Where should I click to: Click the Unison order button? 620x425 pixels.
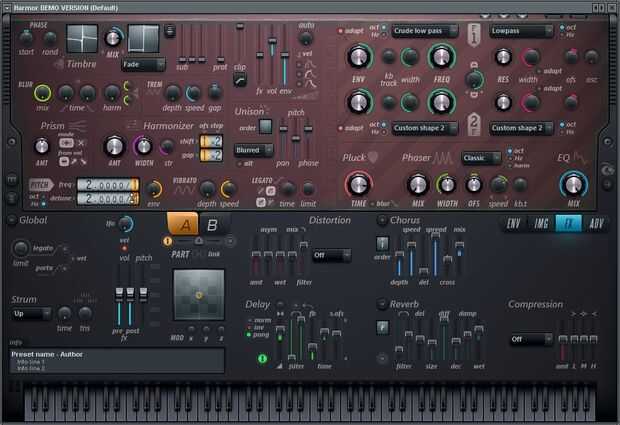coord(265,127)
